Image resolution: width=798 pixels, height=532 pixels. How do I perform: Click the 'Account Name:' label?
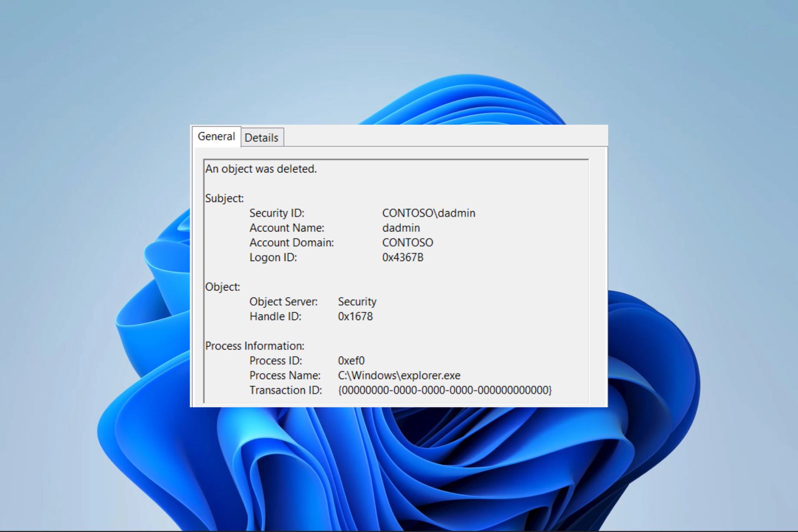pos(287,228)
